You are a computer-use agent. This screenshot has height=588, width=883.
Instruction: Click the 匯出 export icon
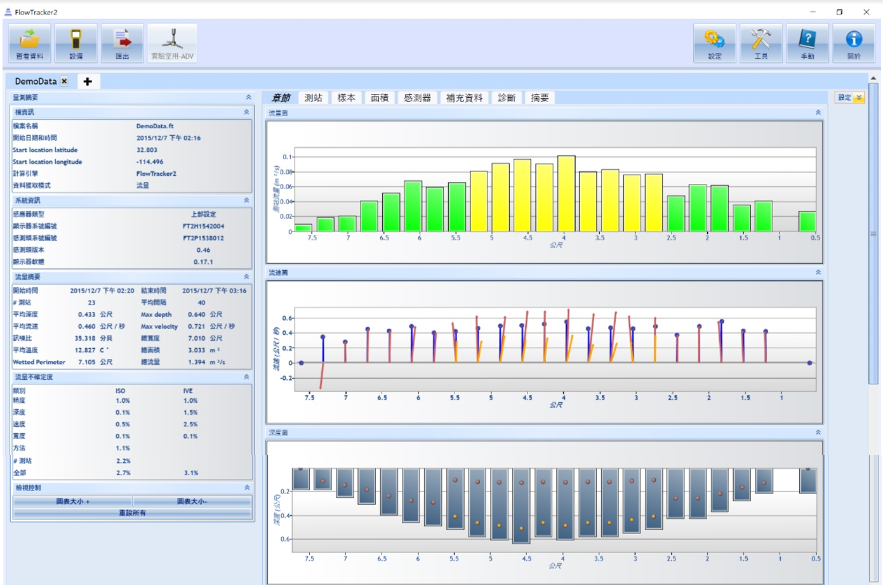pyautogui.click(x=122, y=43)
